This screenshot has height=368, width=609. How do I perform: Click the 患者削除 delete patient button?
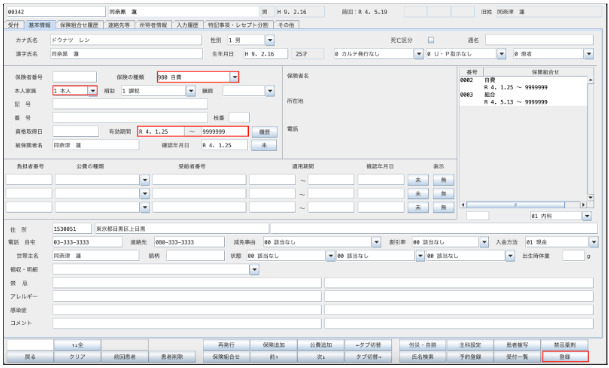point(172,356)
